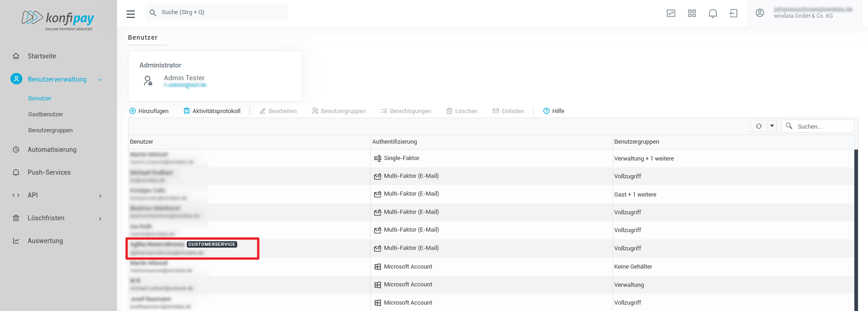Click the refresh icon above table
This screenshot has width=868, height=311.
click(759, 126)
